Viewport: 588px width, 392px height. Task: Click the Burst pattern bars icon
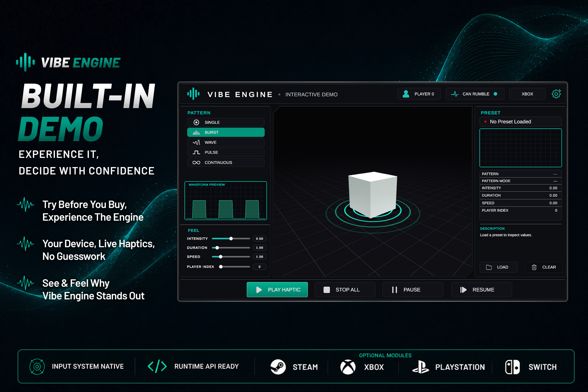coord(196,132)
